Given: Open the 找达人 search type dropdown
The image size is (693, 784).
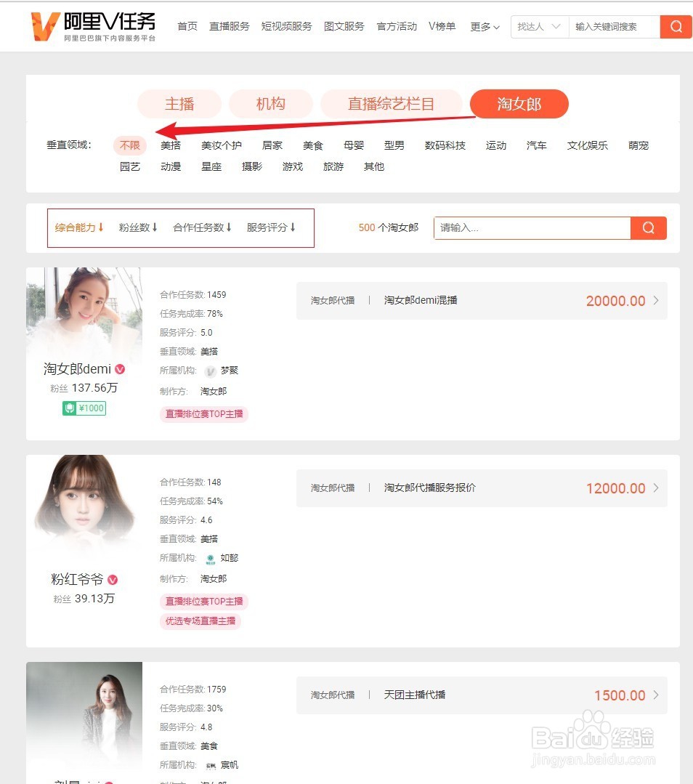Looking at the screenshot, I should [x=540, y=26].
